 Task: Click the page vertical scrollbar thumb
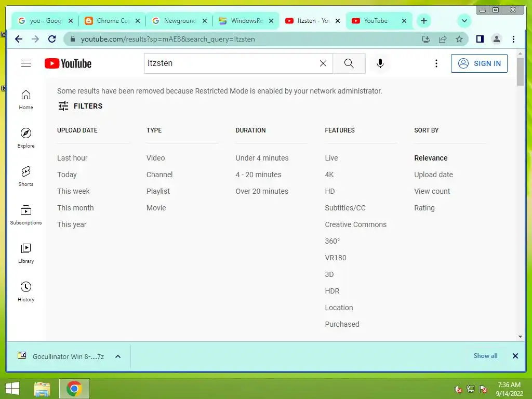520,72
